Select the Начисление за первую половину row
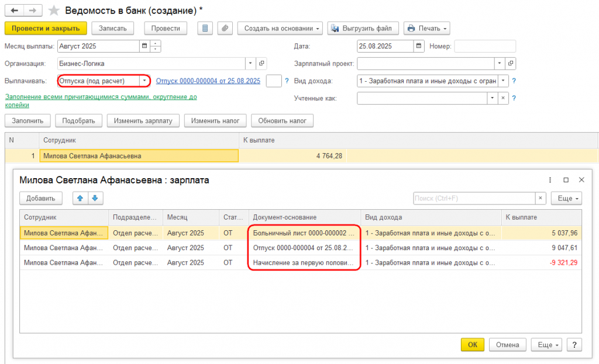The image size is (599, 364). [x=301, y=262]
